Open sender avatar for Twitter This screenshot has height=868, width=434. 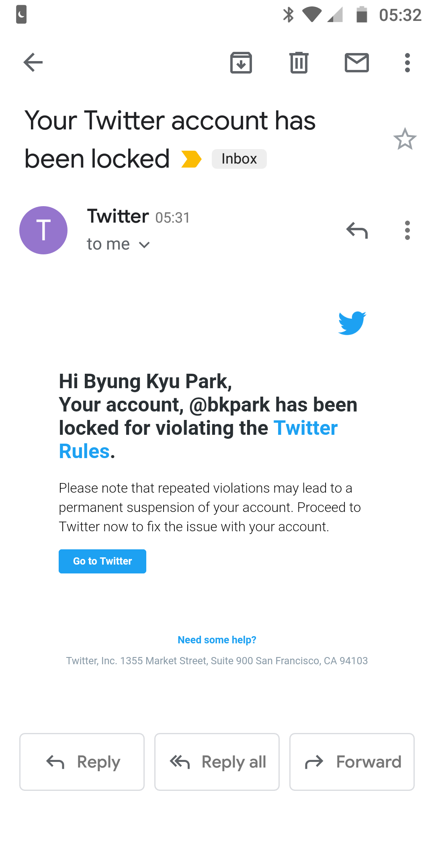pos(43,230)
